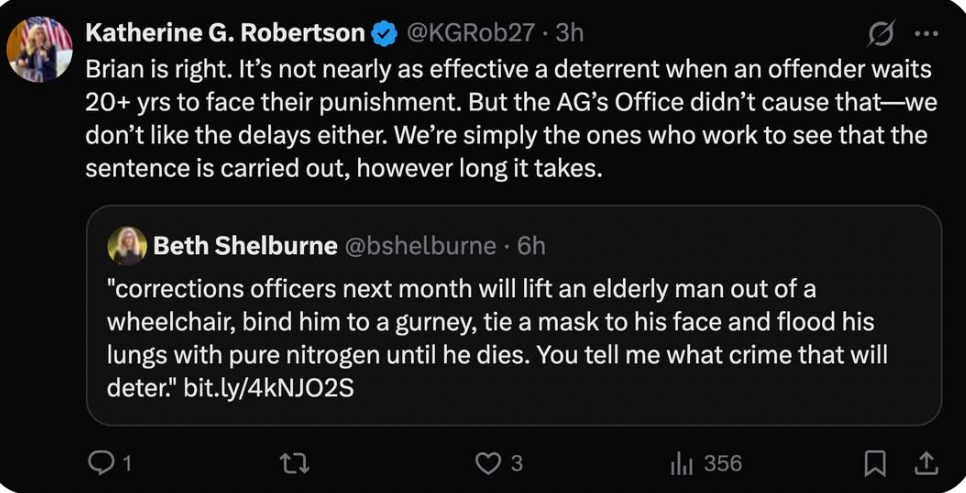Click Beth Shelburne's small avatar
This screenshot has width=966, height=493.
(x=128, y=246)
